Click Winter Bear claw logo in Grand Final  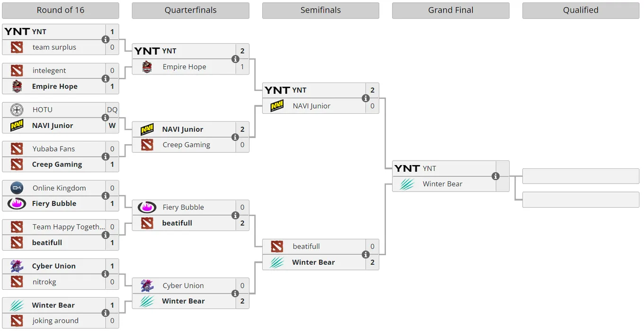(x=407, y=184)
